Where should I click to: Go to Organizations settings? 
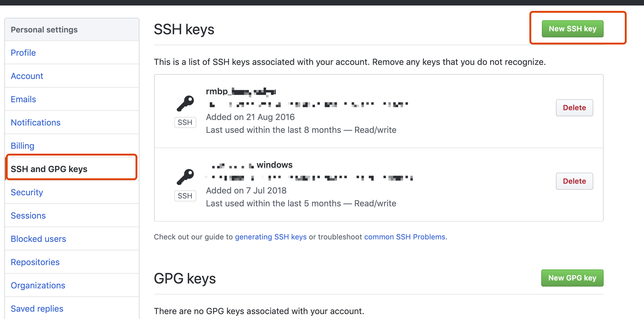point(38,285)
